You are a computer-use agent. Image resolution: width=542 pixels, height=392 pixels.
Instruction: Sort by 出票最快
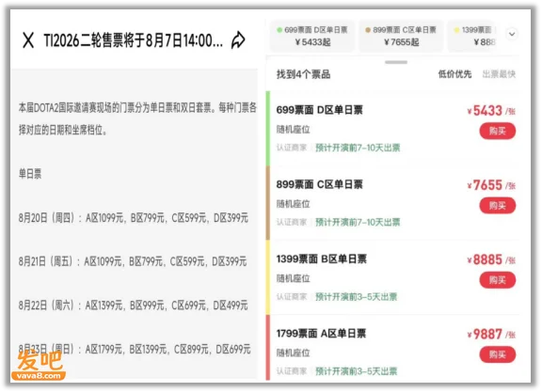(x=499, y=74)
